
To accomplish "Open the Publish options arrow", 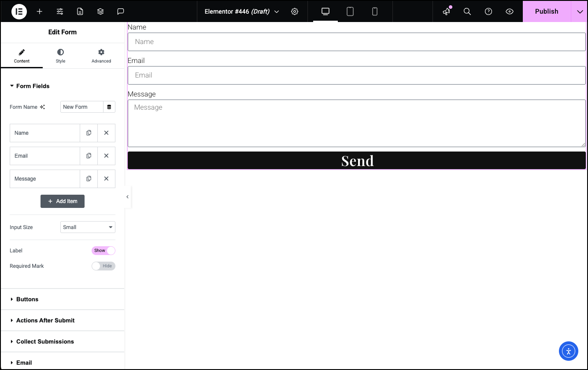I will click(580, 11).
